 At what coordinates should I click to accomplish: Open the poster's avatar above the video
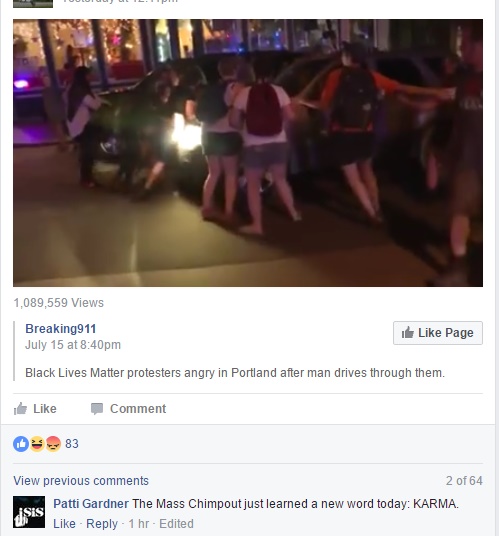(33, 3)
